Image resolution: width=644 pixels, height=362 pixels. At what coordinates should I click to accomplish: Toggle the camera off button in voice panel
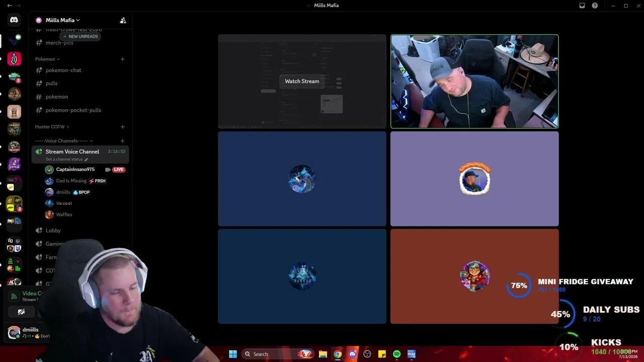click(21, 312)
